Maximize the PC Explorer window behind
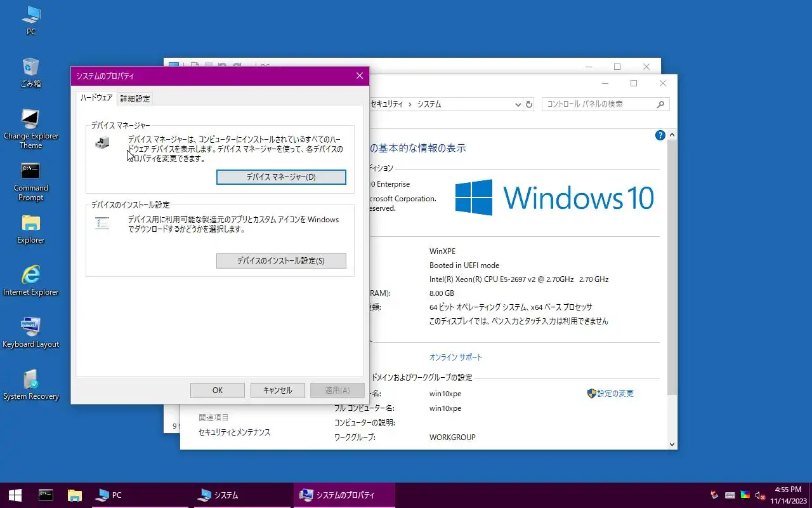This screenshot has height=508, width=812. point(617,67)
